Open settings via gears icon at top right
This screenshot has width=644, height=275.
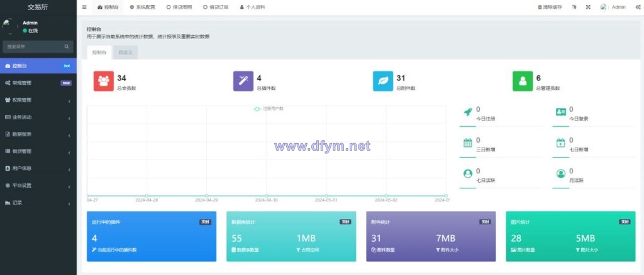(638, 7)
